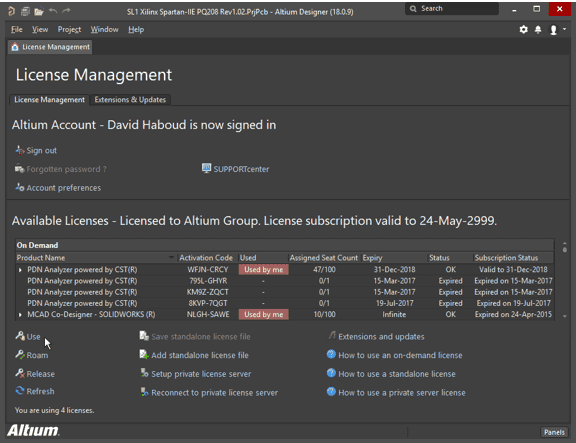The width and height of the screenshot is (576, 443).
Task: Click the Roam license icon
Action: pyautogui.click(x=20, y=354)
